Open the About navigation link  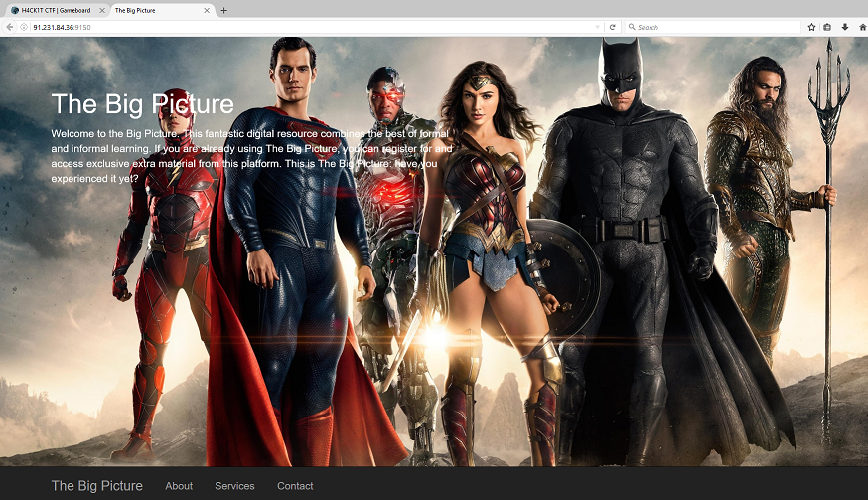coord(179,486)
